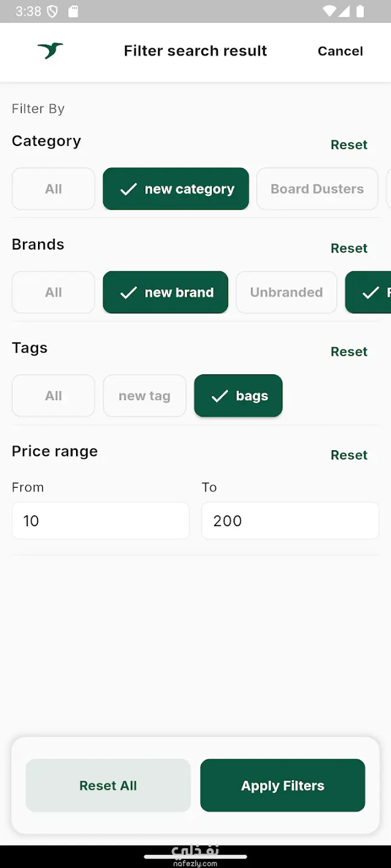Screen dimensions: 391x868
Task: Select the new tag chip
Action: click(x=144, y=396)
